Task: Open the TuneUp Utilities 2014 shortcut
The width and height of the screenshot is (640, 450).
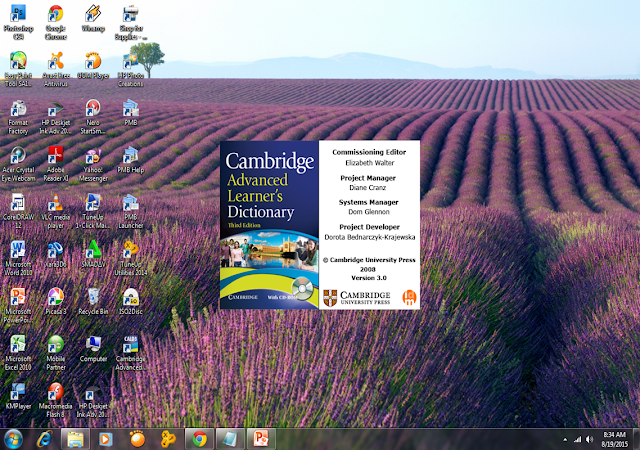Action: (131, 259)
